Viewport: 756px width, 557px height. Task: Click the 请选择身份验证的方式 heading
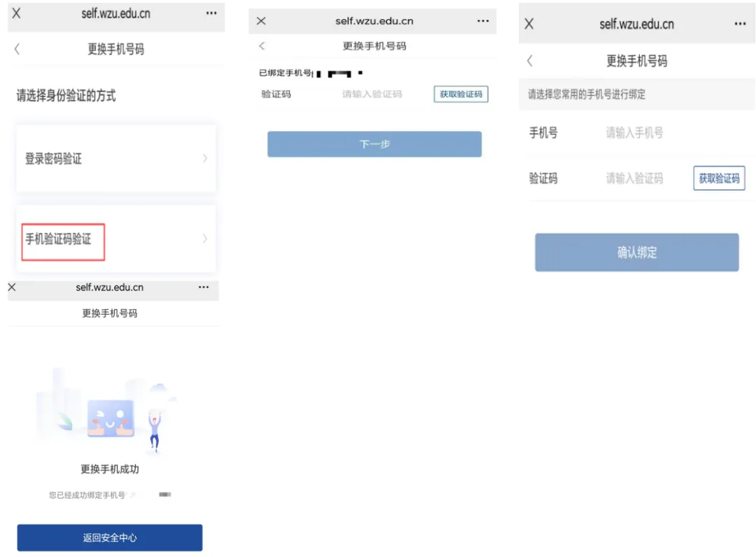pyautogui.click(x=66, y=95)
